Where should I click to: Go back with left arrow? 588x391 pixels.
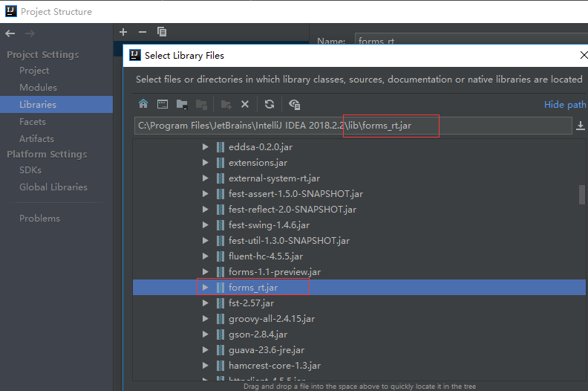point(10,33)
